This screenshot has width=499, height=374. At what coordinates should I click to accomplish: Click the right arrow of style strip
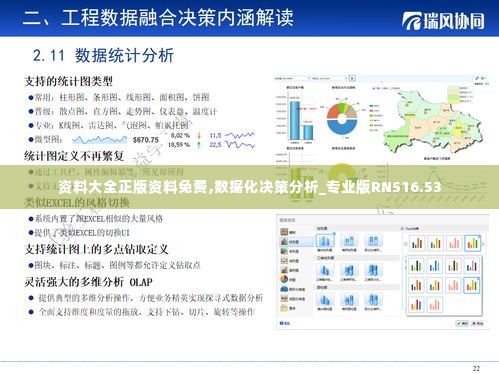[484, 244]
